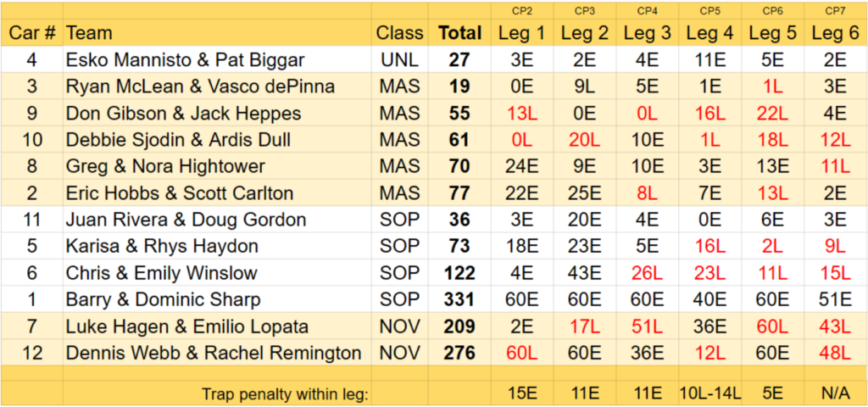Image resolution: width=868 pixels, height=407 pixels.
Task: Click the Total column header
Action: pos(460,33)
